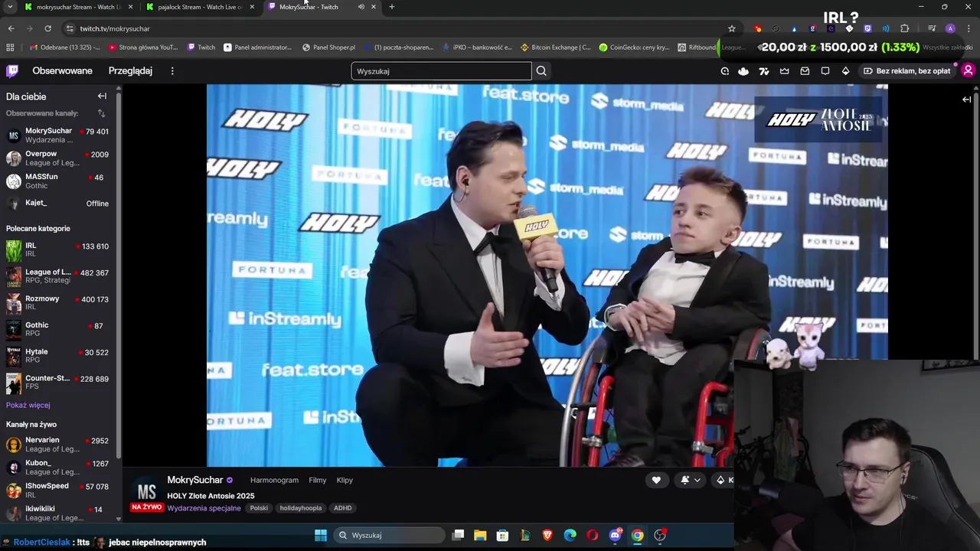Screen dimensions: 980x551
Task: Open the Filmy channel tab
Action: click(318, 480)
